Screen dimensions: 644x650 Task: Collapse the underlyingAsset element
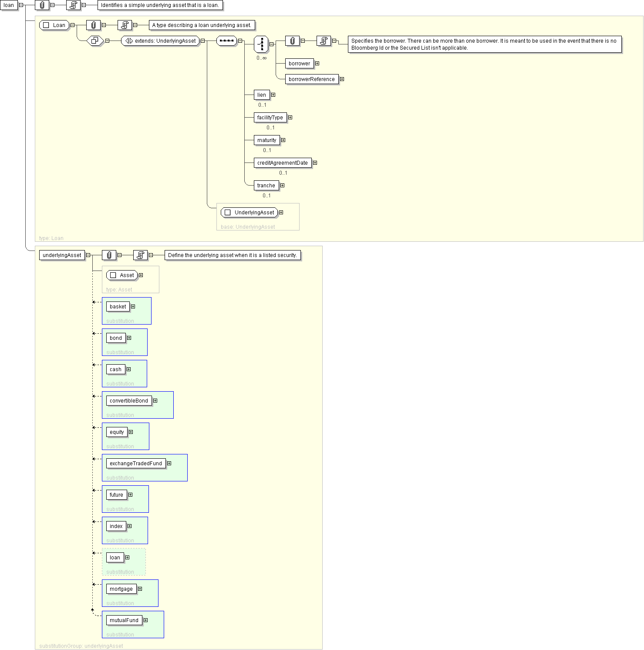[x=88, y=255]
